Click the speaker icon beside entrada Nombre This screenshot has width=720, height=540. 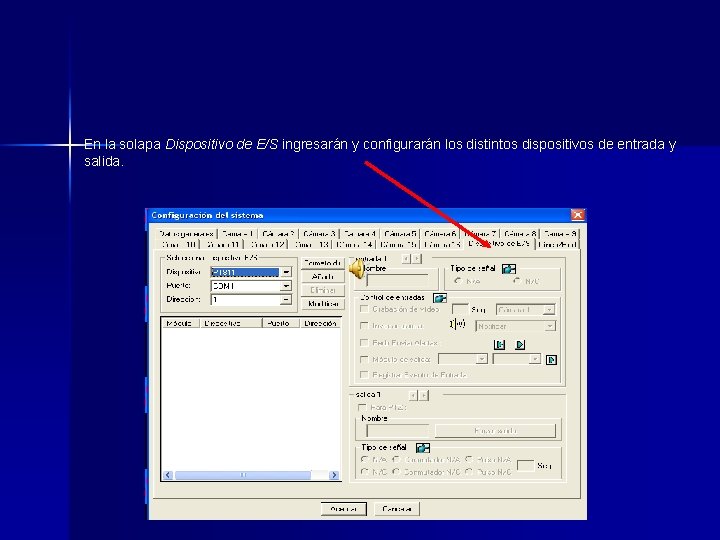(x=357, y=268)
